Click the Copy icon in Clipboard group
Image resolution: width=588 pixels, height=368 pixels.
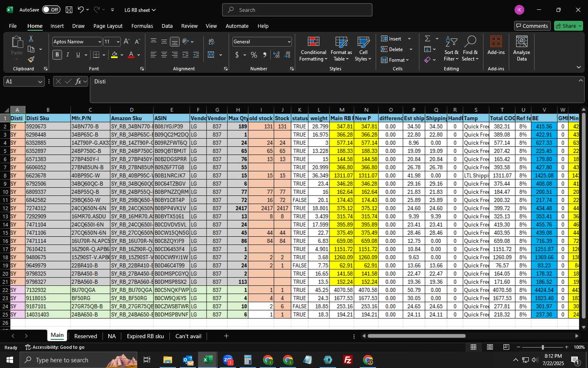[31, 49]
